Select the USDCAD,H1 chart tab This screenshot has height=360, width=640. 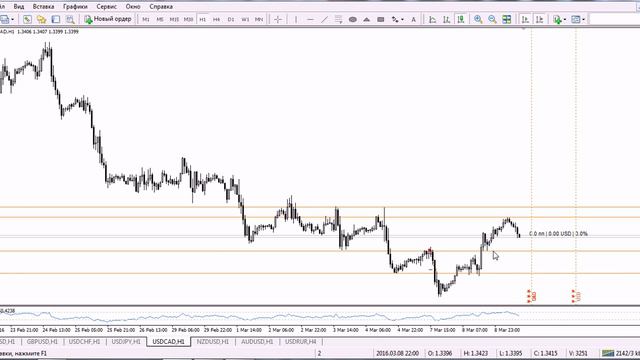(168, 342)
